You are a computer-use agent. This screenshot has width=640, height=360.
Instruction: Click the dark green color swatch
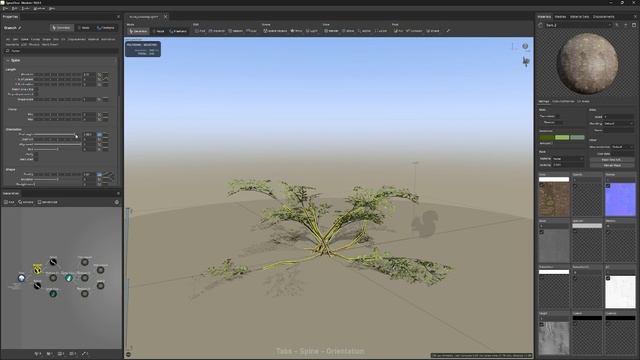[x=546, y=138]
